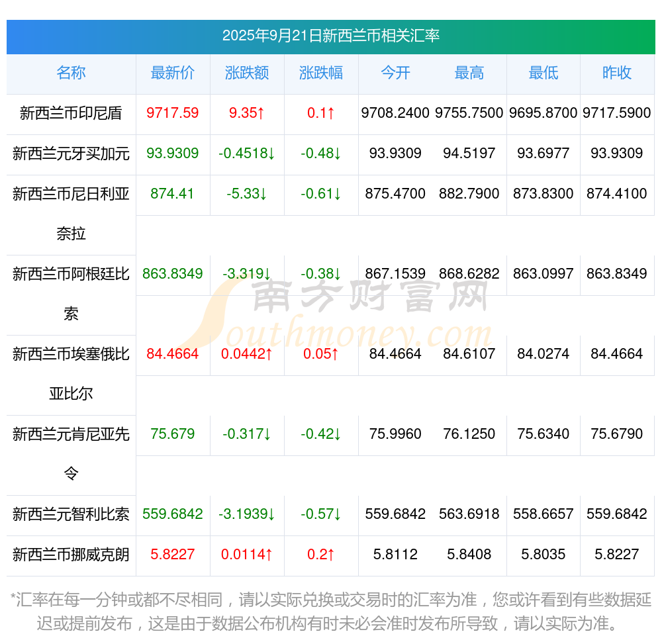Click open value 875.4700
The image size is (662, 644).
(395, 194)
